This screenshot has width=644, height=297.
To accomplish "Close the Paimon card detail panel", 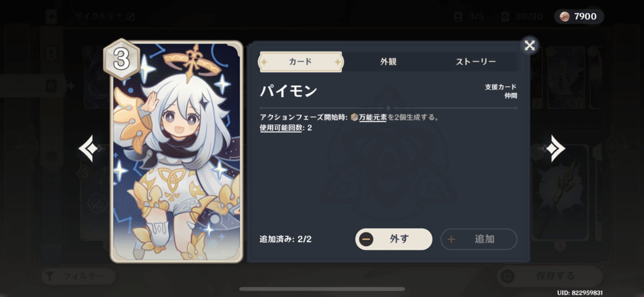I will coord(530,46).
